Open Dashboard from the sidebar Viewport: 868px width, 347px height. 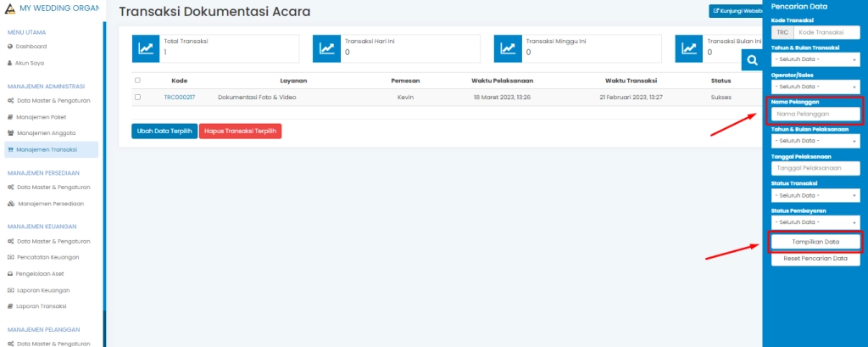point(31,46)
